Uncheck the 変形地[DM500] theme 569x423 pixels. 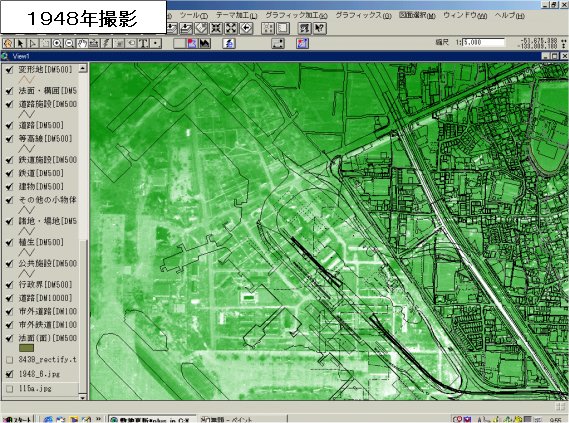click(9, 70)
